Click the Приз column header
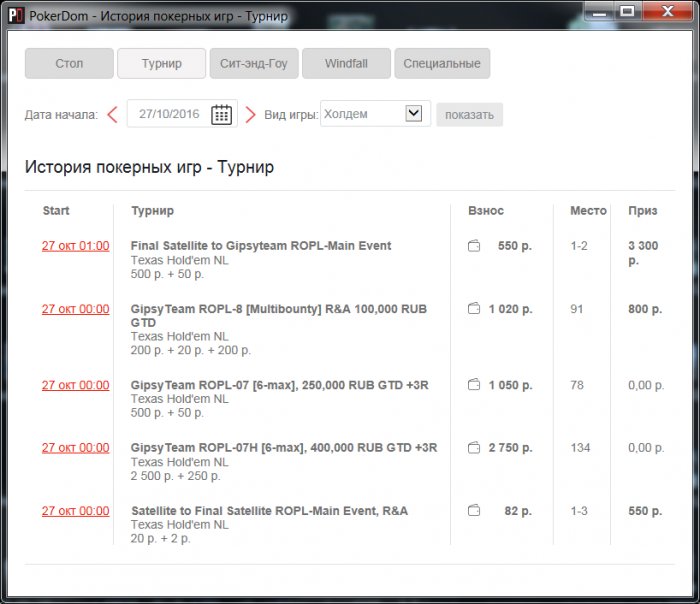The image size is (700, 604). [x=642, y=211]
